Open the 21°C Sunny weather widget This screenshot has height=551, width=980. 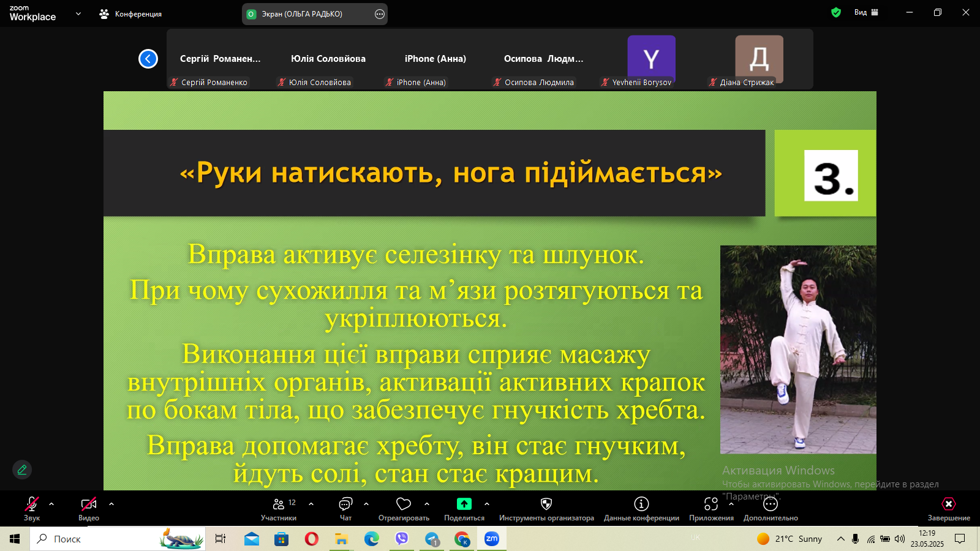[x=790, y=539]
